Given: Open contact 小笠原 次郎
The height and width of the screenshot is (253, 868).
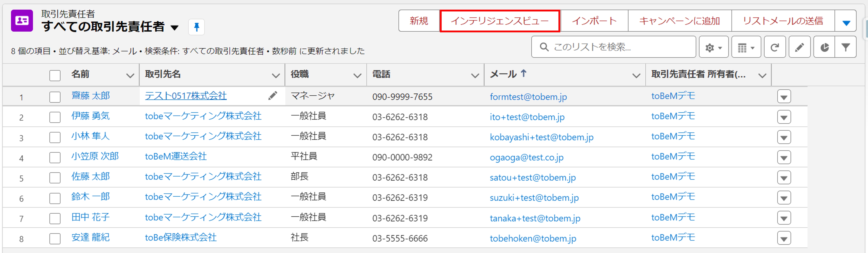Looking at the screenshot, I should pos(95,157).
